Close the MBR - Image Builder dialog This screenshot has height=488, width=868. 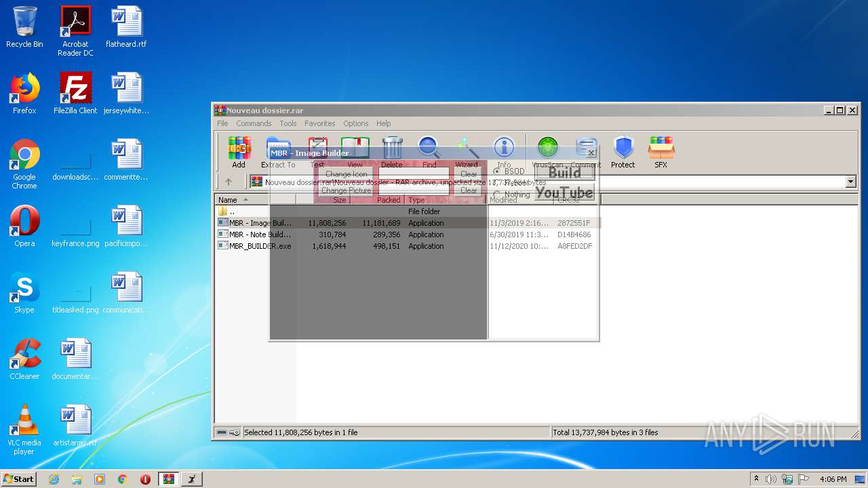[x=591, y=153]
